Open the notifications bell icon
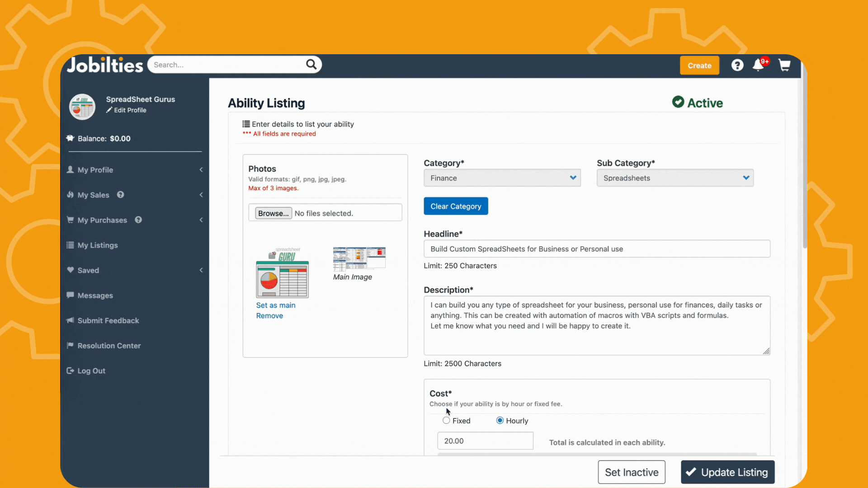The height and width of the screenshot is (488, 868). click(759, 66)
